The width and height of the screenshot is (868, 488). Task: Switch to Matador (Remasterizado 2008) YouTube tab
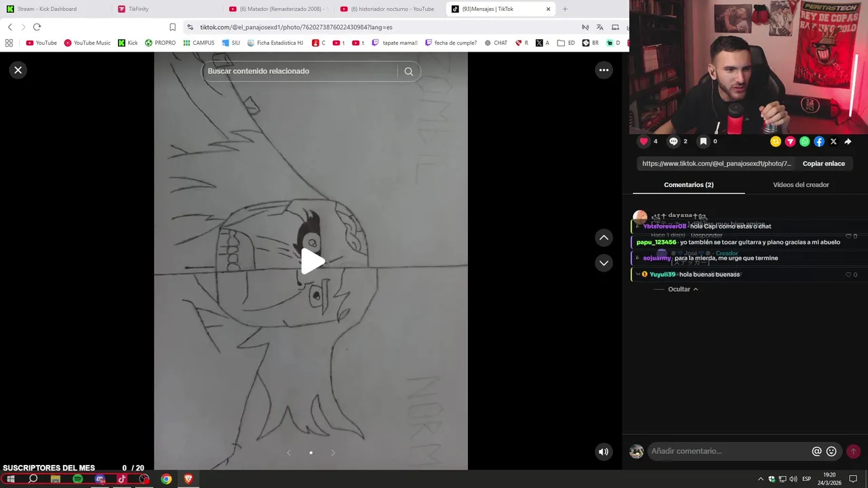[x=277, y=9]
